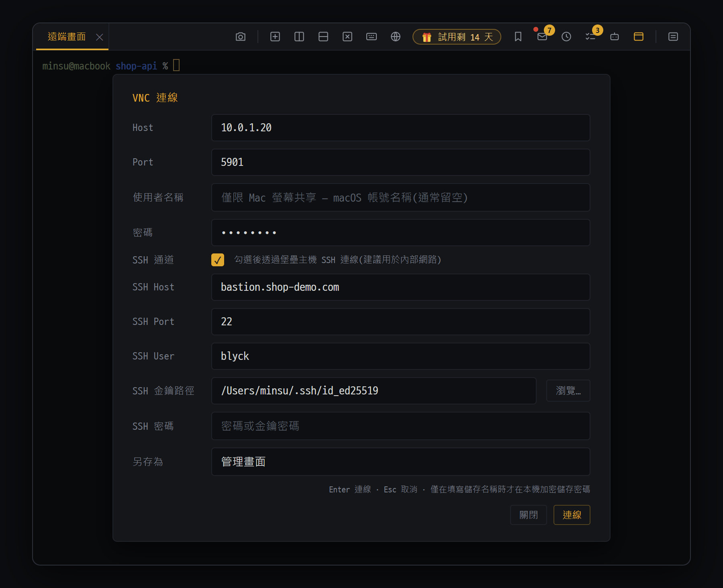The width and height of the screenshot is (723, 588).
Task: Click the 連線 connect button
Action: click(572, 515)
